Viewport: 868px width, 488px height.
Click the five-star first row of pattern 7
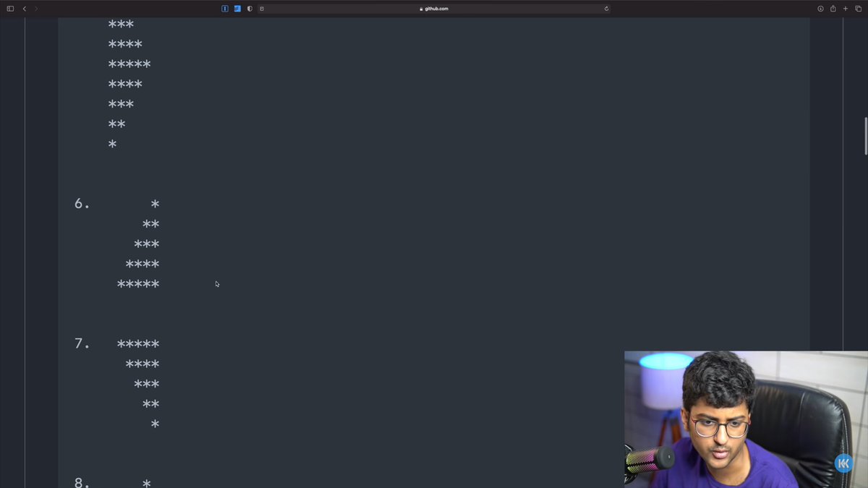click(x=138, y=344)
